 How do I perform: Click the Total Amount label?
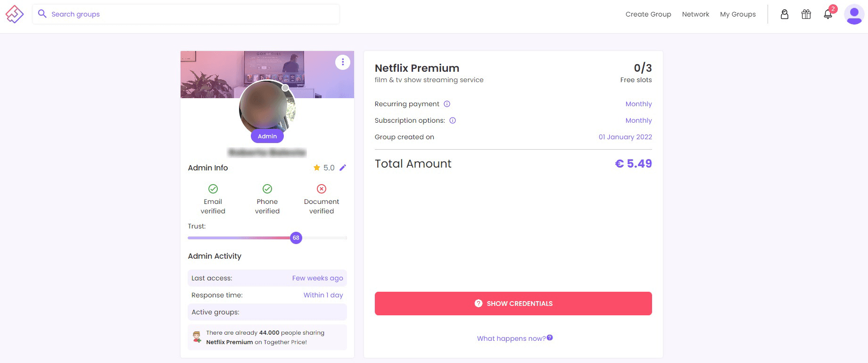tap(413, 164)
